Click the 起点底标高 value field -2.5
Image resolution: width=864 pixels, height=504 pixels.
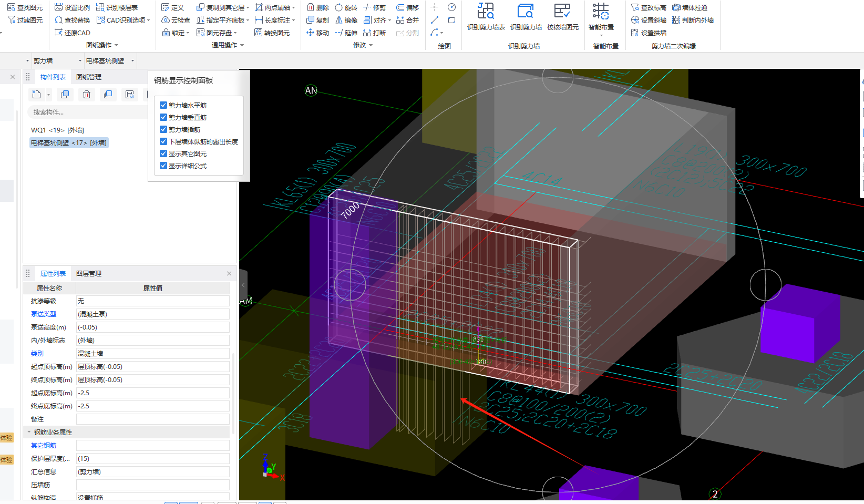tap(153, 393)
